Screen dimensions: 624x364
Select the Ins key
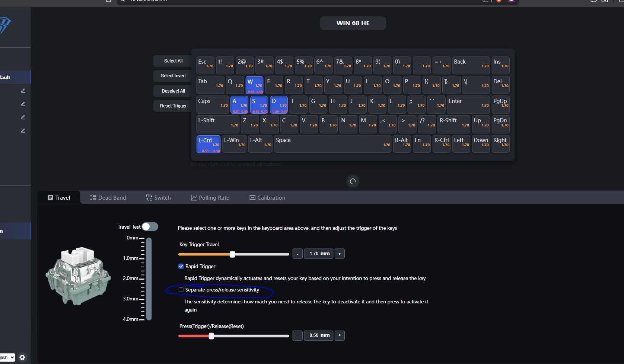coord(501,65)
